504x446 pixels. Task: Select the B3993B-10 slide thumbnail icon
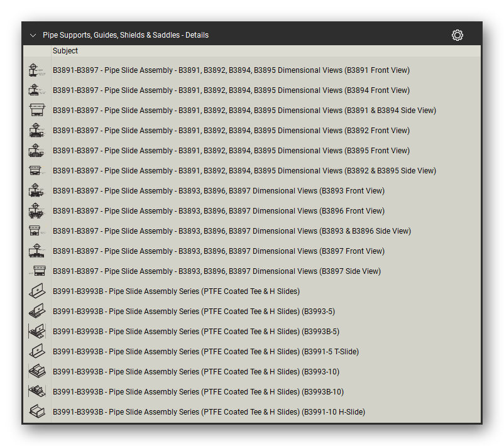tap(37, 392)
